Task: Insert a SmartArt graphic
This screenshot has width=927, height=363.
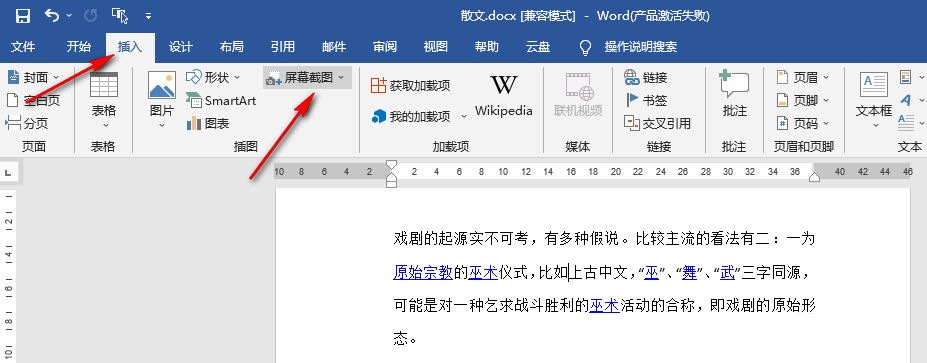Action: tap(221, 101)
